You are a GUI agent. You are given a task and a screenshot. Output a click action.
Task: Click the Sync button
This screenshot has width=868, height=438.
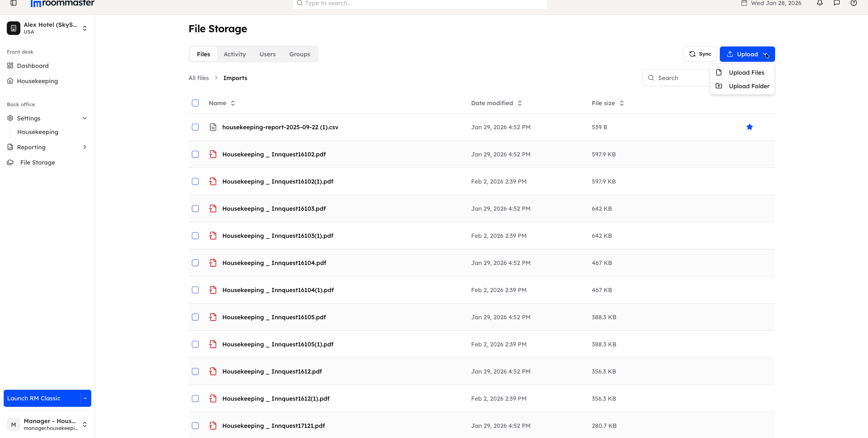(699, 54)
